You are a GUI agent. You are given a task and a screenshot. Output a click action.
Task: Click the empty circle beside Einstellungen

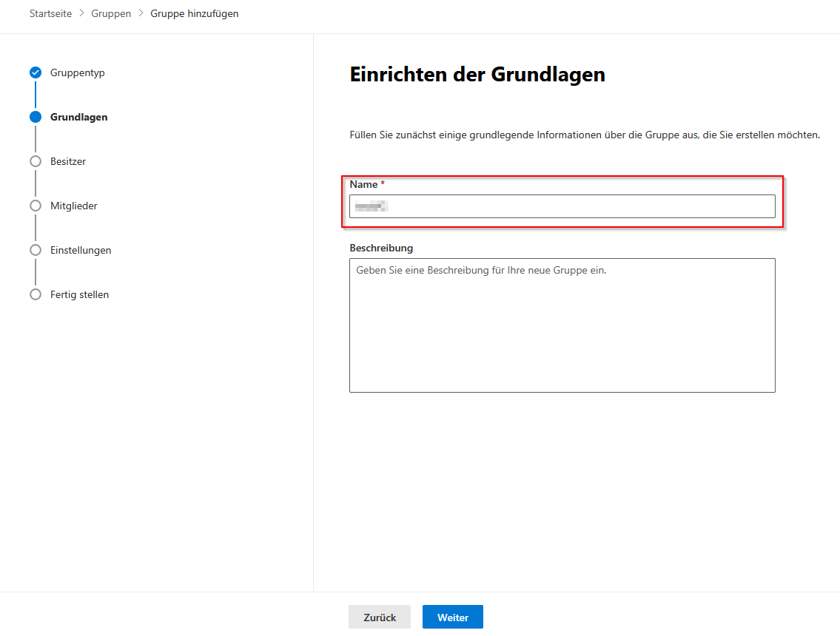pyautogui.click(x=36, y=250)
